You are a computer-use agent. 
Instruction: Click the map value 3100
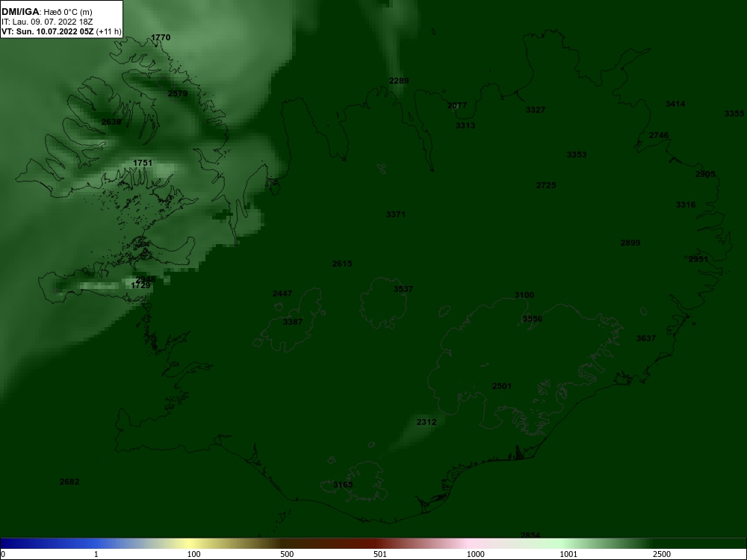click(x=524, y=295)
